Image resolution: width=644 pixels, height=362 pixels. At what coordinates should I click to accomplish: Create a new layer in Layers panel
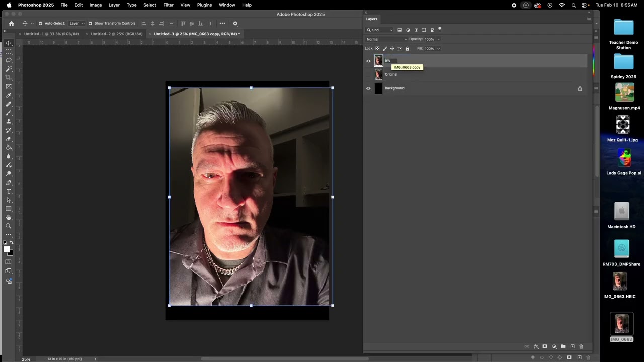(572, 346)
